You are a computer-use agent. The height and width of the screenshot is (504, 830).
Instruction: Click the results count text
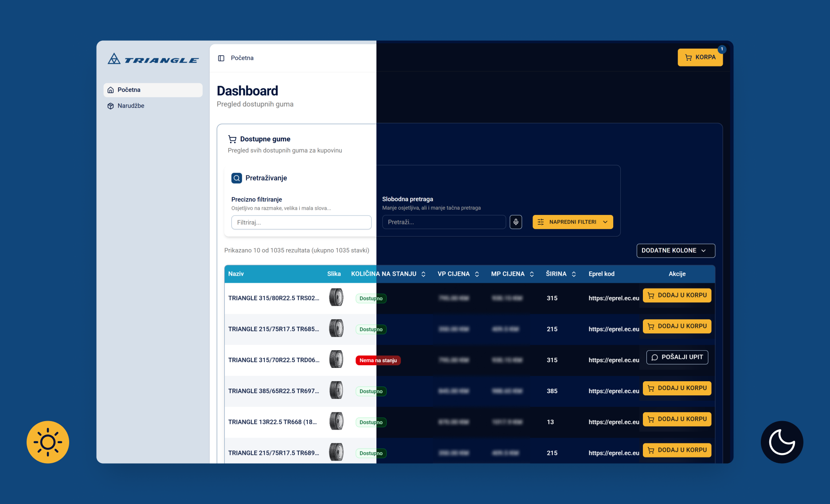click(297, 250)
